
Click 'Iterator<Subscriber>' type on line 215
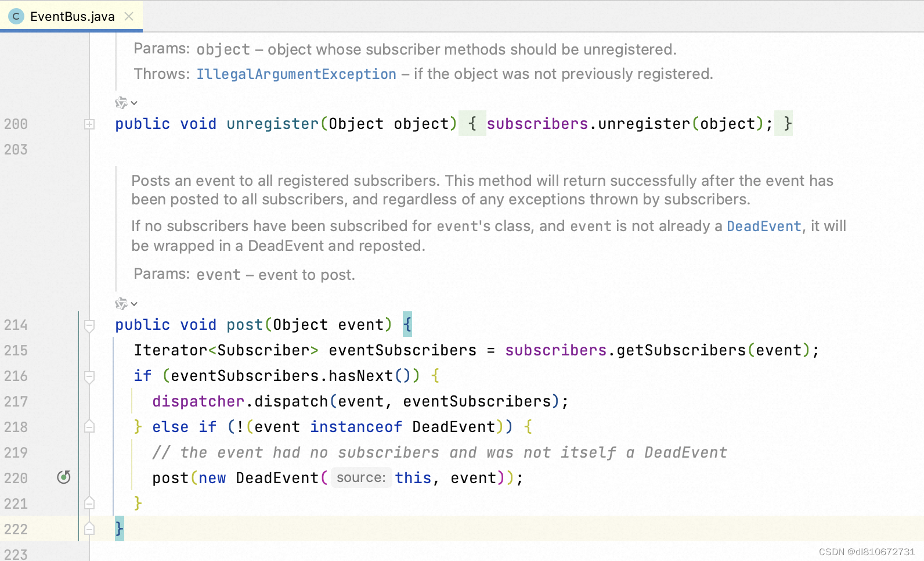[x=226, y=350]
